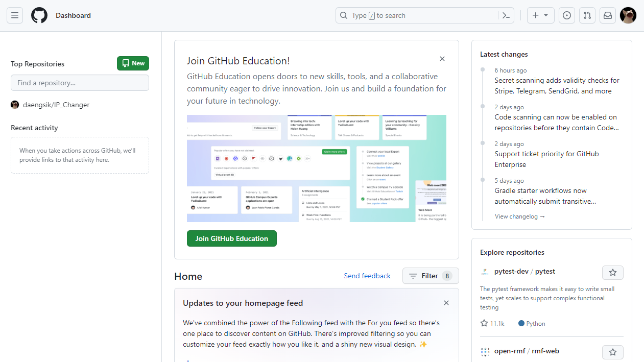Open Support ticket priority changelog entry
Screen dimensions: 644x362
pyautogui.click(x=546, y=159)
